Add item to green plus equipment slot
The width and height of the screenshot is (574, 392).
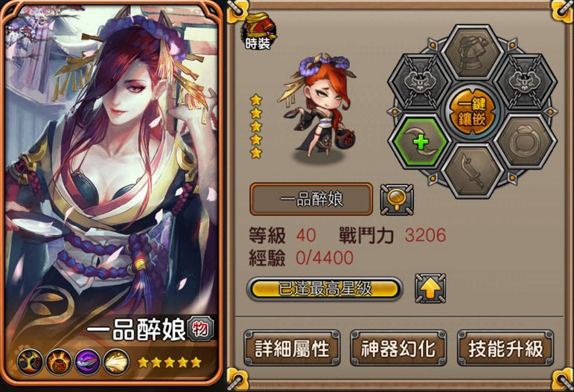click(420, 141)
